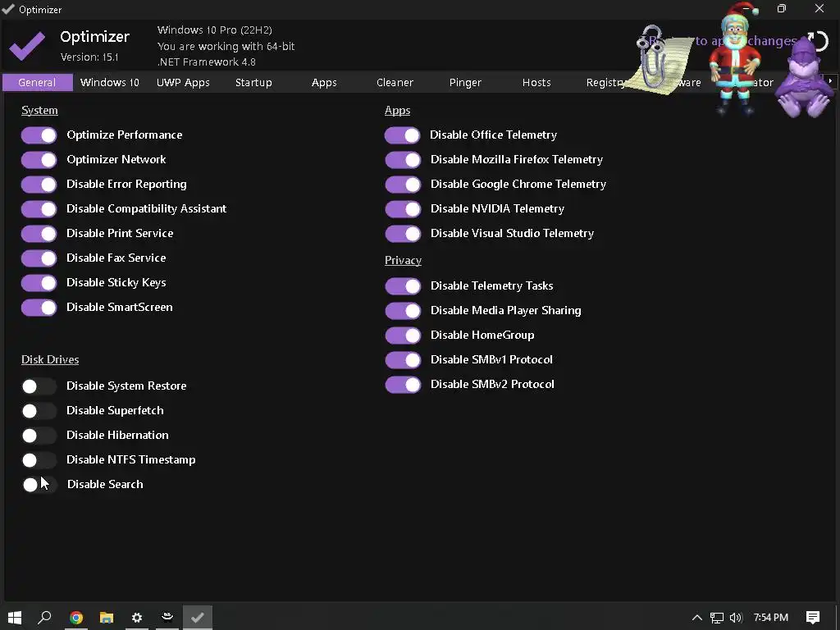Select the General tab
This screenshot has height=630, width=840.
coord(37,83)
